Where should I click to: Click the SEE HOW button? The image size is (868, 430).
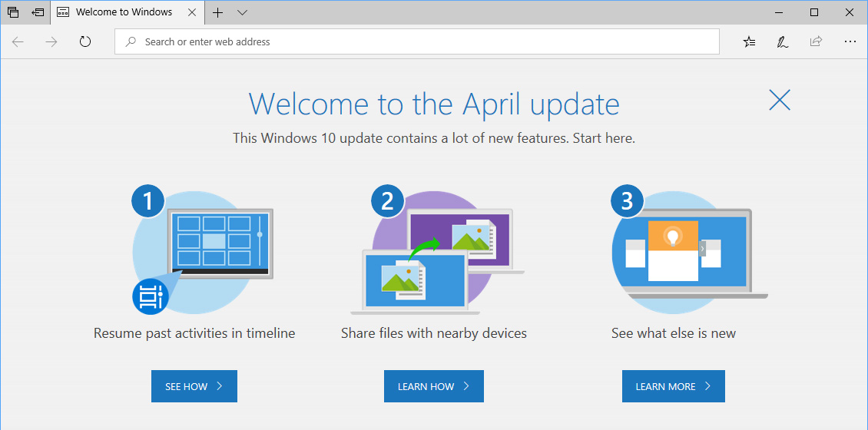point(194,386)
